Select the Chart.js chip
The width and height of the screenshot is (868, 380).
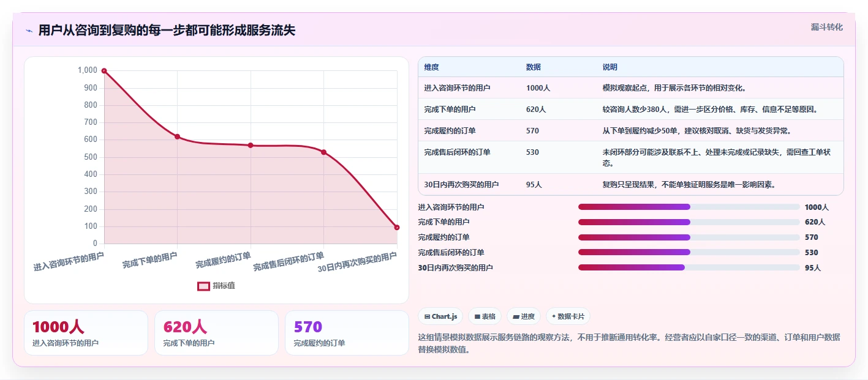click(x=440, y=316)
